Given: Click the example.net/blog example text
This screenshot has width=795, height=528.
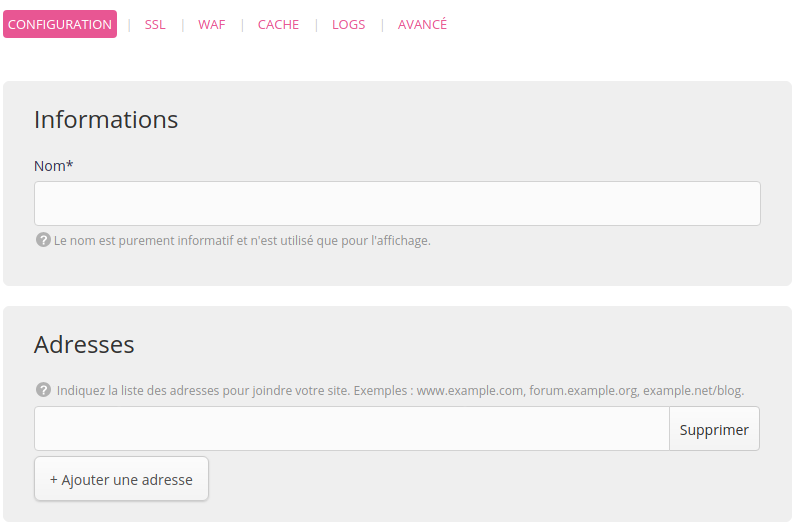Looking at the screenshot, I should [x=693, y=390].
